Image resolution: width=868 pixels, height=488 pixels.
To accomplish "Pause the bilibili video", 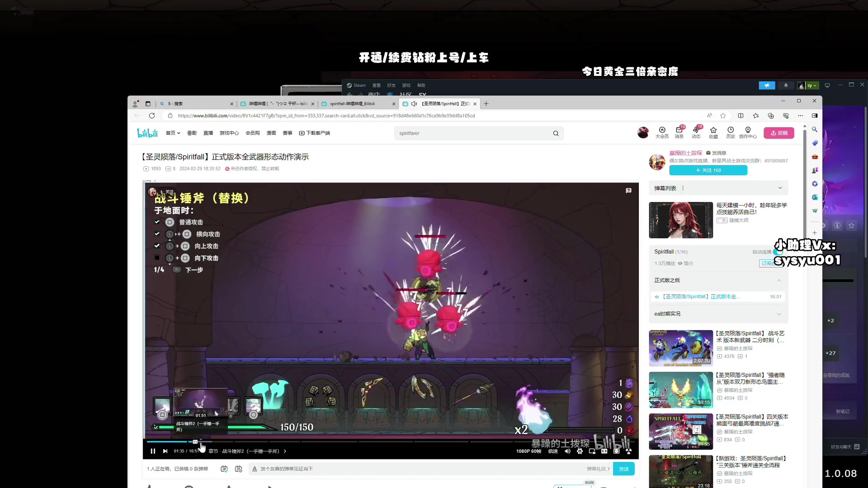I will [153, 451].
